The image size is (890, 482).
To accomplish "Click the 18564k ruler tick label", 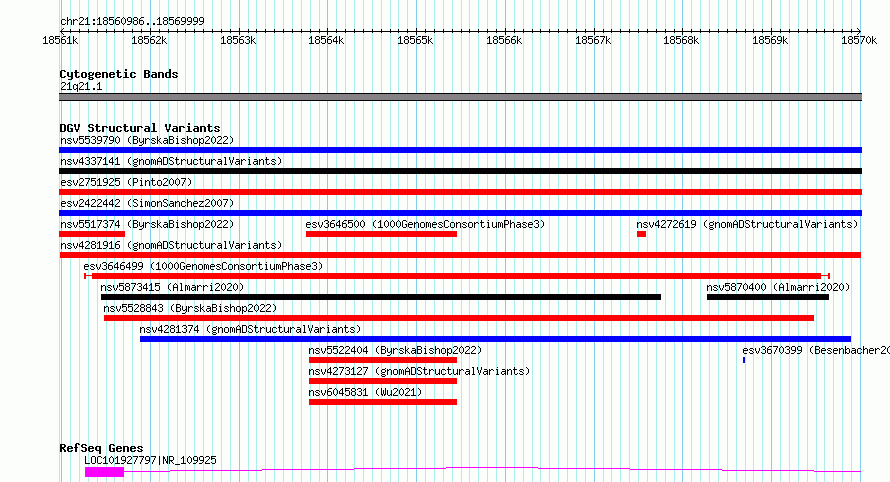I will (x=326, y=40).
